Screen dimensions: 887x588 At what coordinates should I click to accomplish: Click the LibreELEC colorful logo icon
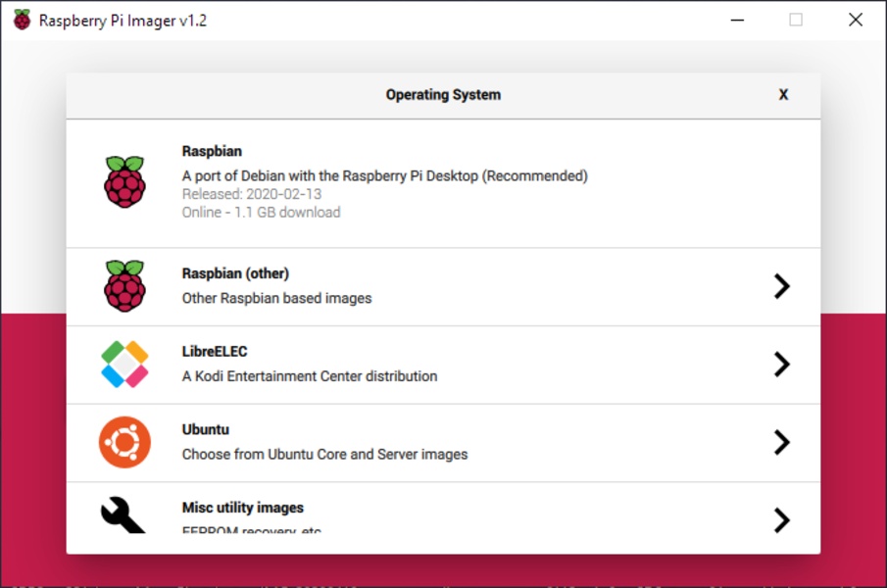click(124, 365)
